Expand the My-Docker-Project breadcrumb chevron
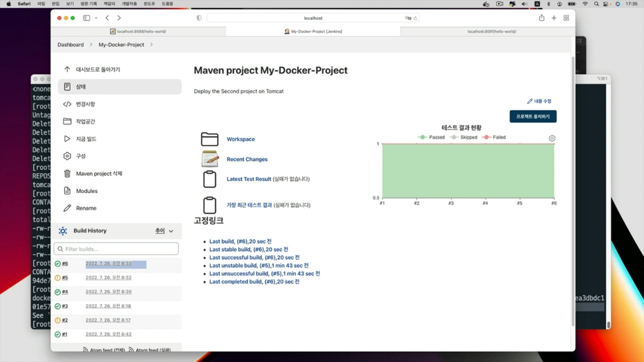This screenshot has width=644, height=362. [151, 45]
